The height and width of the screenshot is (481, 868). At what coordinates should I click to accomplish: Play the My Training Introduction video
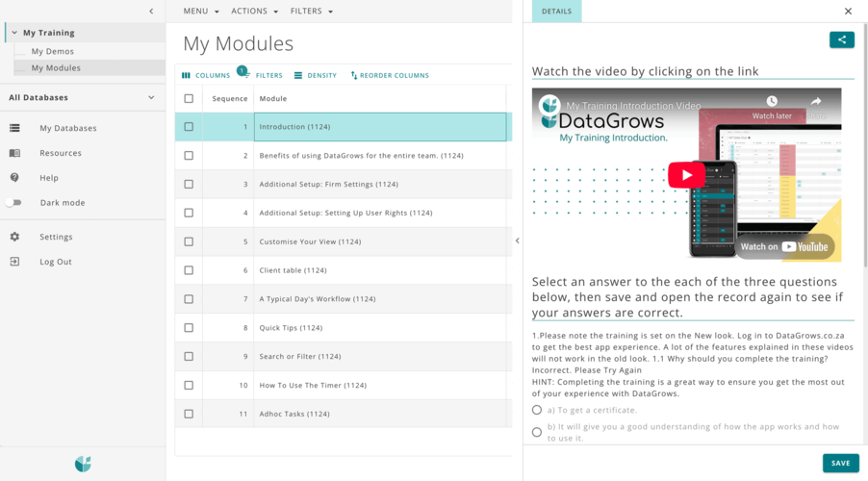click(x=686, y=174)
